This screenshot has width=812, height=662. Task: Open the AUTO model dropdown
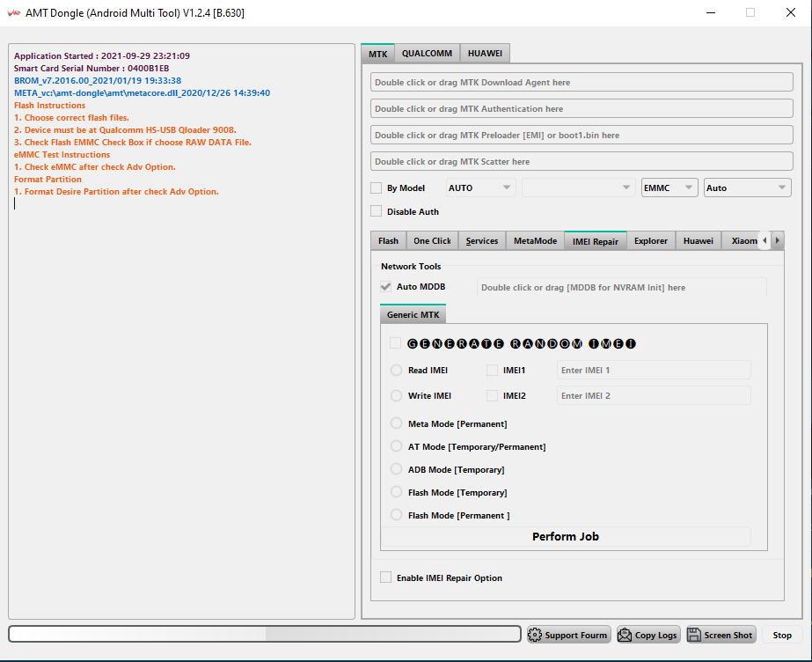click(480, 188)
